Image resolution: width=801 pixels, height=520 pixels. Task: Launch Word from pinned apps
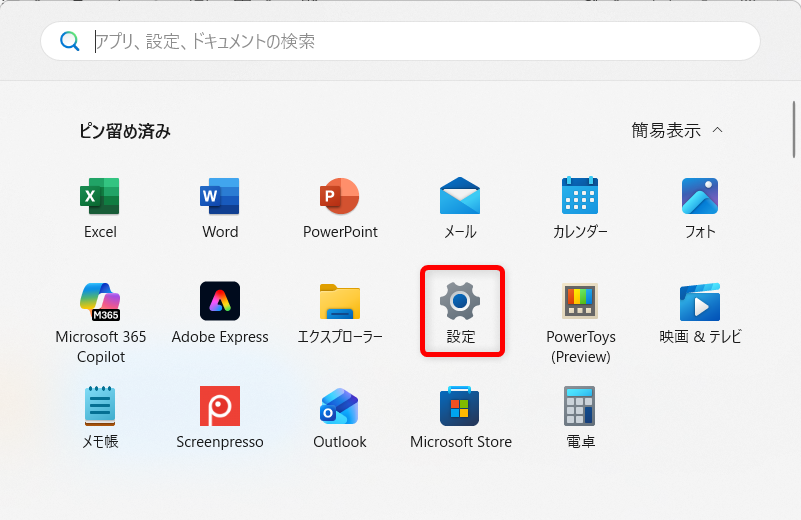click(x=220, y=196)
